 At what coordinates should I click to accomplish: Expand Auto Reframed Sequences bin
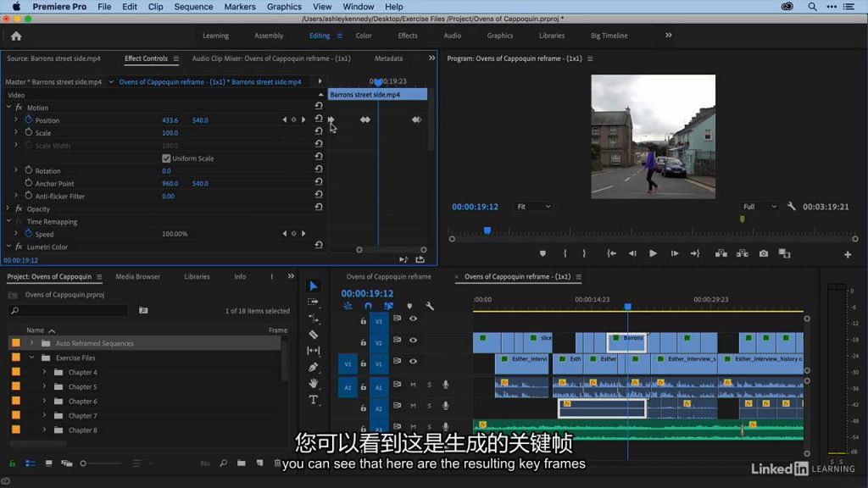(31, 343)
